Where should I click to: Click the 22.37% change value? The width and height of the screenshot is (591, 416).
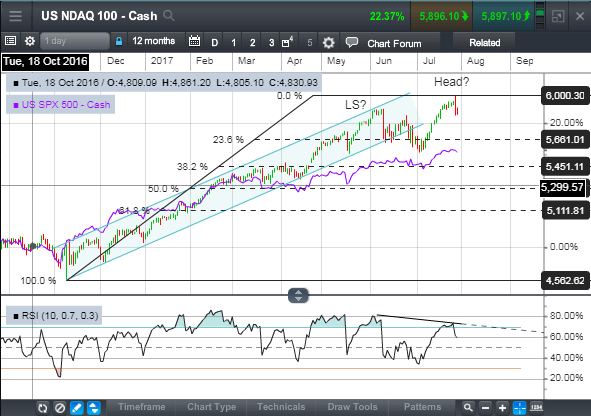click(x=387, y=17)
